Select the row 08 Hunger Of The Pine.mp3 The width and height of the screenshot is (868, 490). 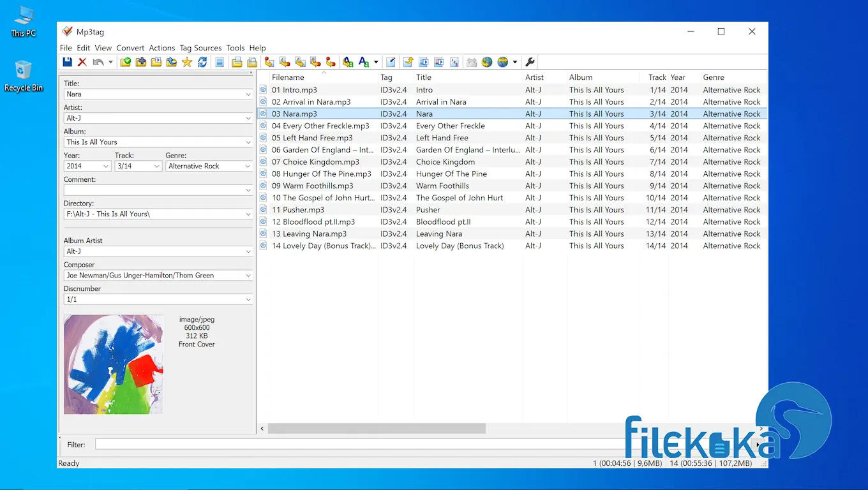pos(512,174)
